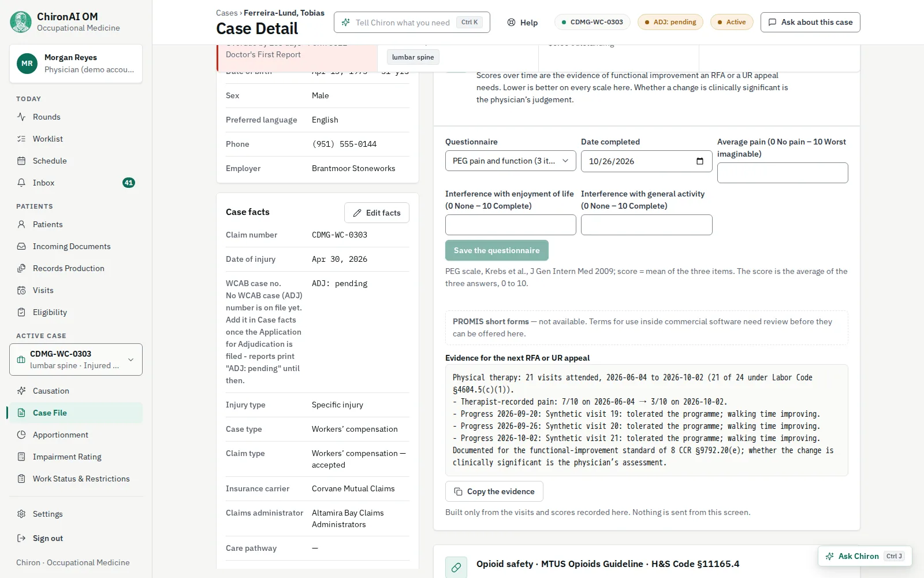Focus the Tell Chiron what you need box
Viewport: 924px width, 578px height.
(412, 23)
